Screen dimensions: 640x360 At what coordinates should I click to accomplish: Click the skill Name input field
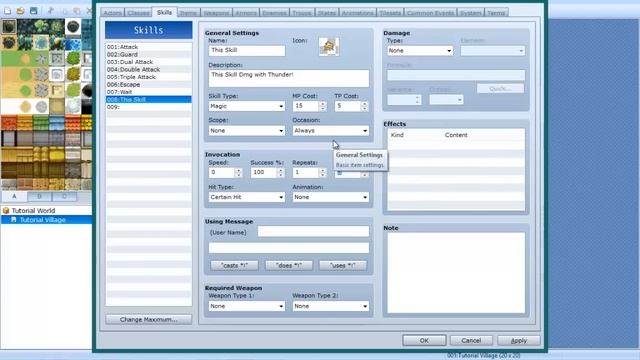[x=247, y=50]
